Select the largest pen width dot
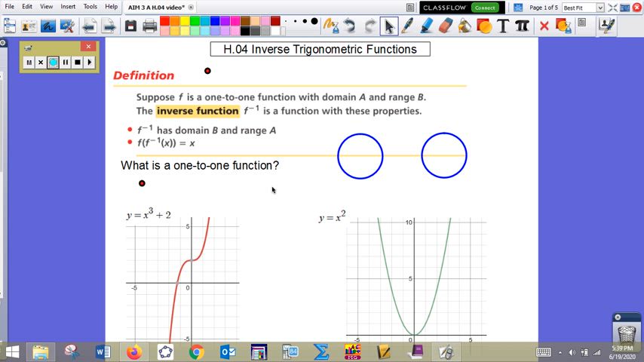 (x=314, y=21)
